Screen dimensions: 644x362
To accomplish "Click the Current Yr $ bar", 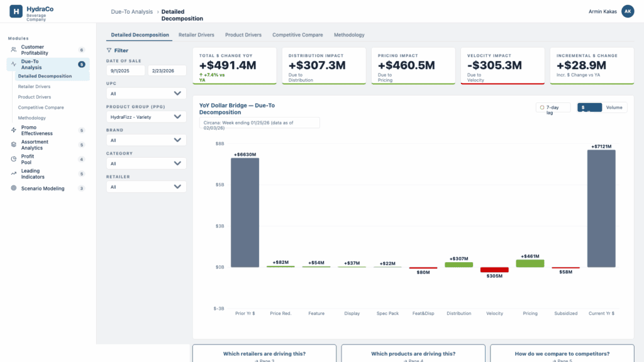I will pyautogui.click(x=601, y=209).
